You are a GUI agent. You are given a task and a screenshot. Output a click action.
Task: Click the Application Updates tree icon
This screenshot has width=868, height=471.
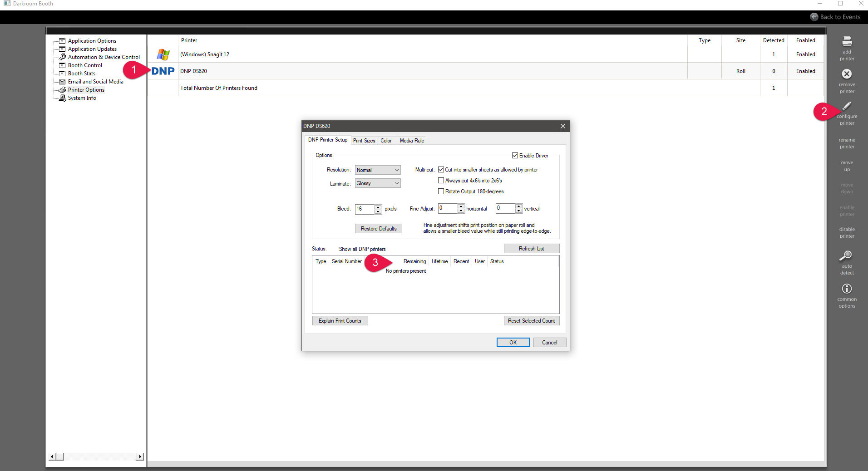[63, 49]
